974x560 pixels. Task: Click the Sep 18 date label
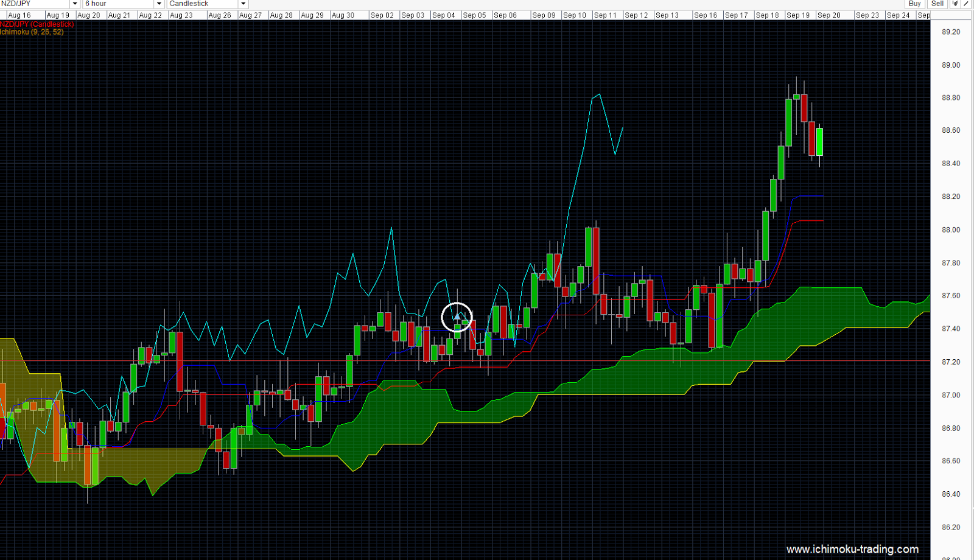click(767, 15)
